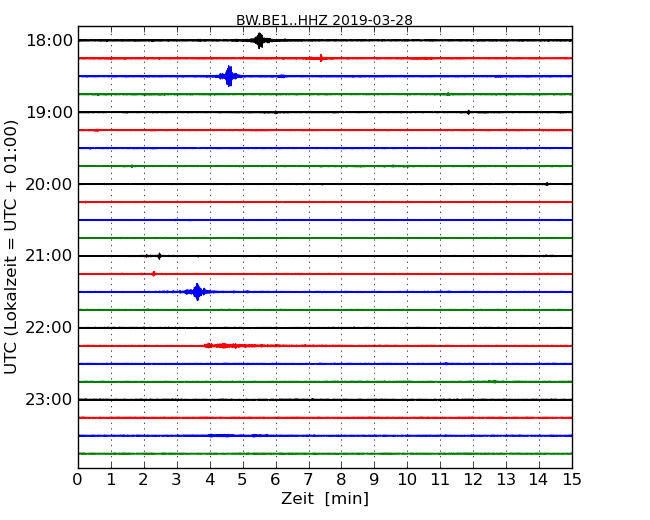Click x-axis tick label 0
Screen dimensions: 650x520
[x=78, y=479]
